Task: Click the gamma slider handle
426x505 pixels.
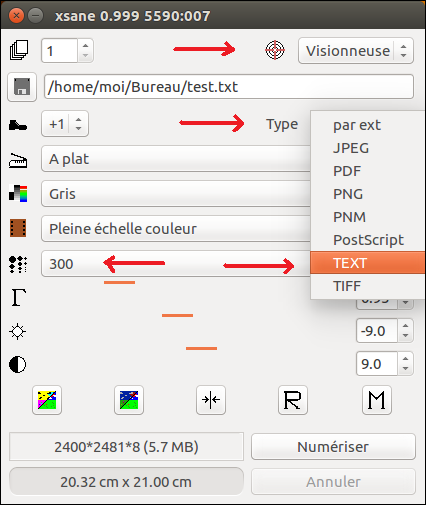Action: click(x=119, y=282)
